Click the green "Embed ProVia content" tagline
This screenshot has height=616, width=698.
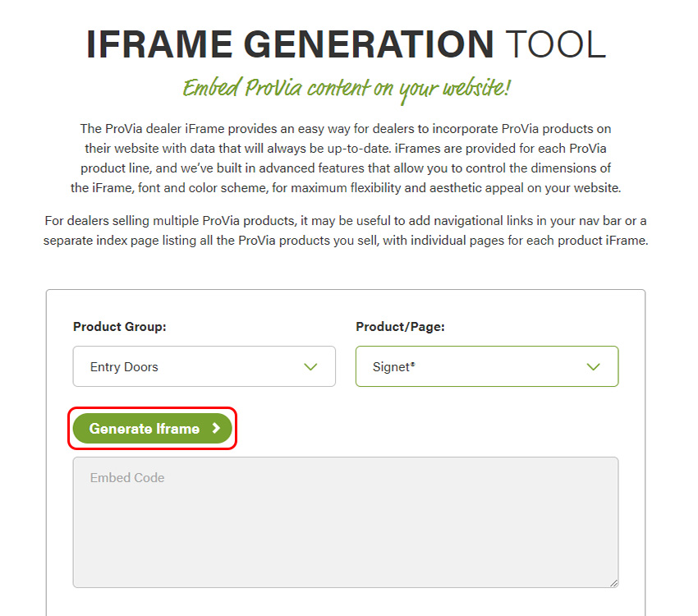coord(348,88)
